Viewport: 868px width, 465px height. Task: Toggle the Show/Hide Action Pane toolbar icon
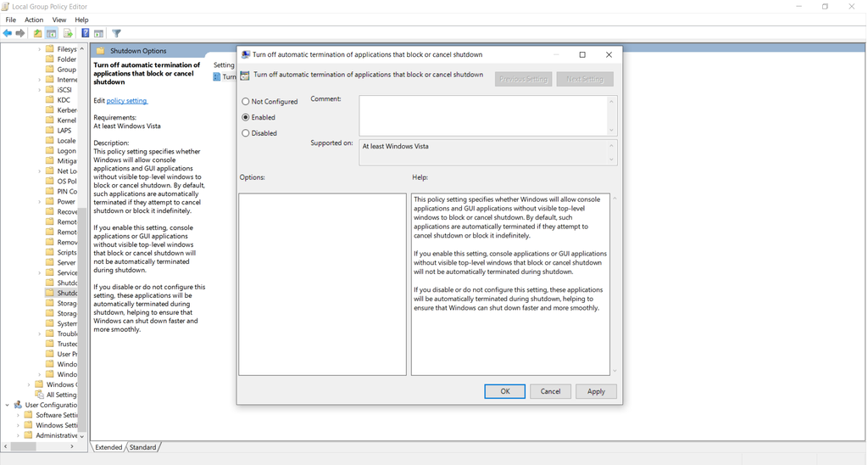point(98,33)
